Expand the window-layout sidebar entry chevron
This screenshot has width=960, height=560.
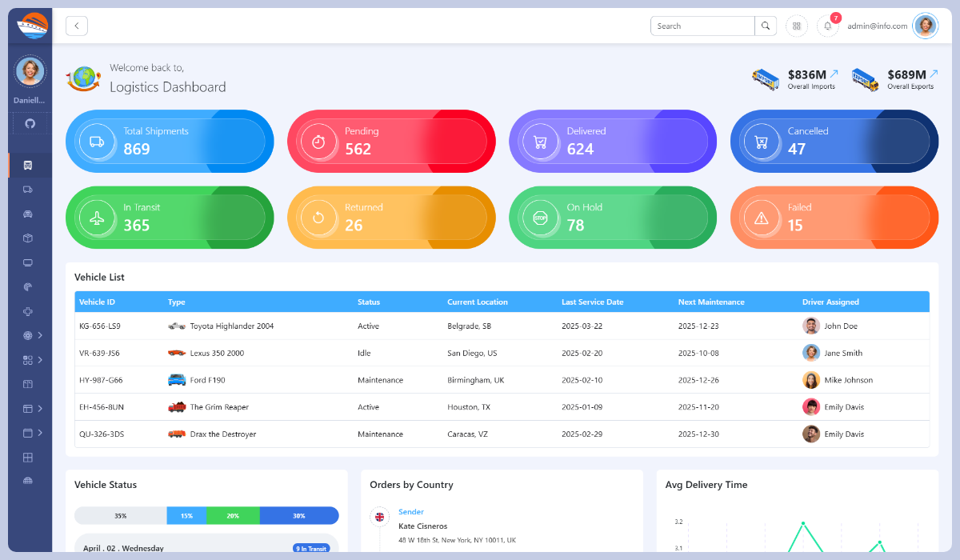click(x=38, y=408)
